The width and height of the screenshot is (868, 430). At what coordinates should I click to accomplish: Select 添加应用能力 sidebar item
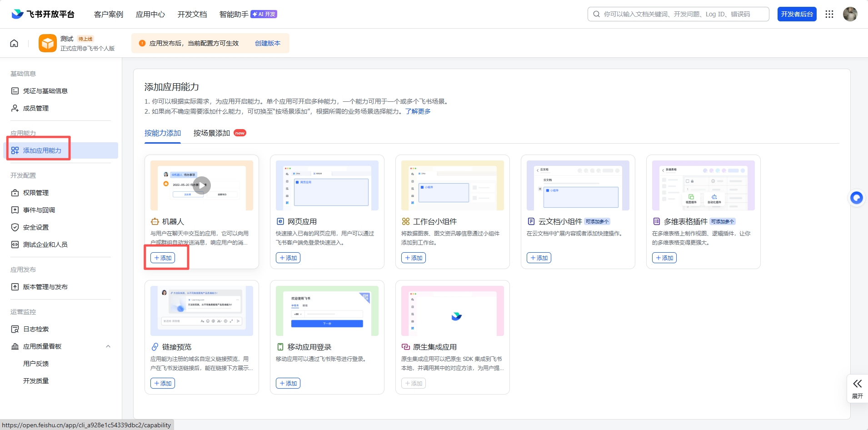[60, 150]
